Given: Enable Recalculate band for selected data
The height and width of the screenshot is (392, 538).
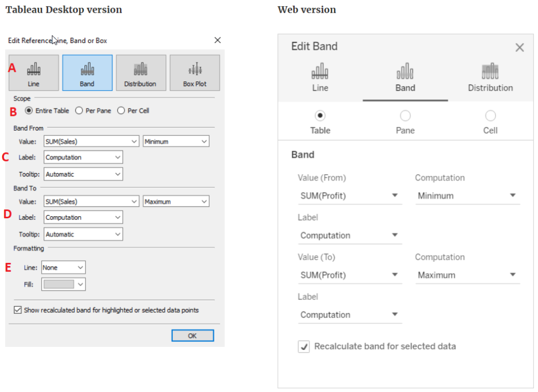Looking at the screenshot, I should 304,346.
